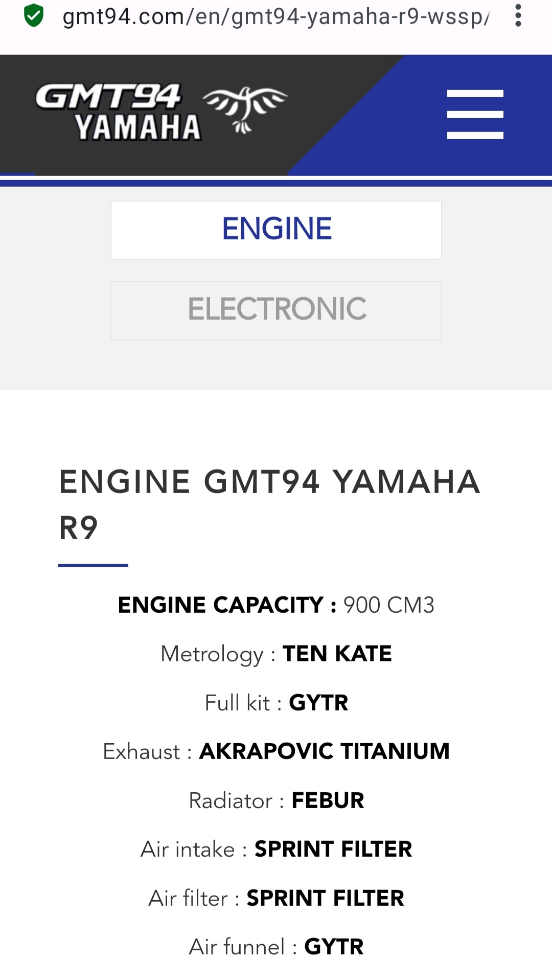Click the GMT94 wordmark in the logo
This screenshot has width=552, height=980.
tap(108, 96)
